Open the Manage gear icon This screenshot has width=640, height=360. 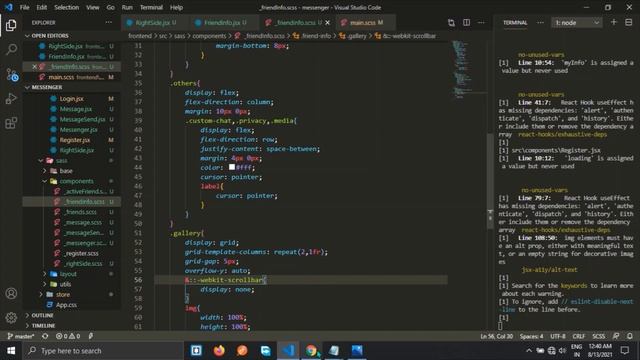point(11,317)
